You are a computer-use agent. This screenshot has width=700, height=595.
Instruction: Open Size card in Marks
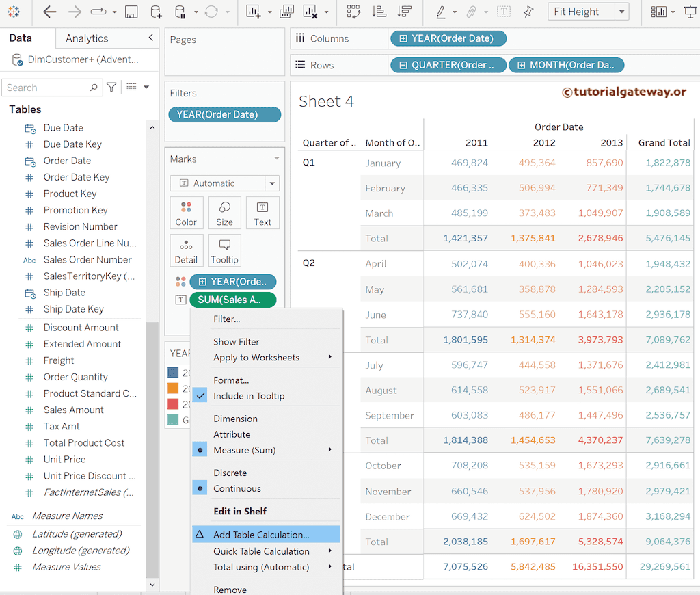224,213
